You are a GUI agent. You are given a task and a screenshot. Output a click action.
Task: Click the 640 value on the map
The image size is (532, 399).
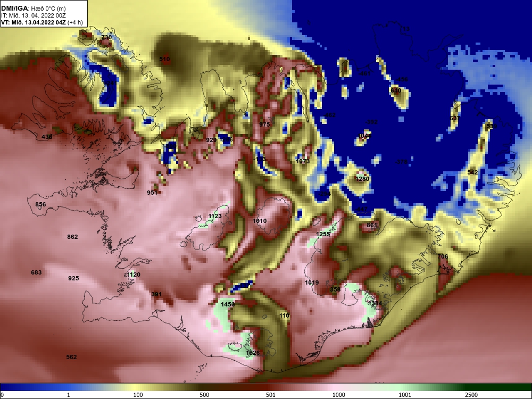point(396,90)
